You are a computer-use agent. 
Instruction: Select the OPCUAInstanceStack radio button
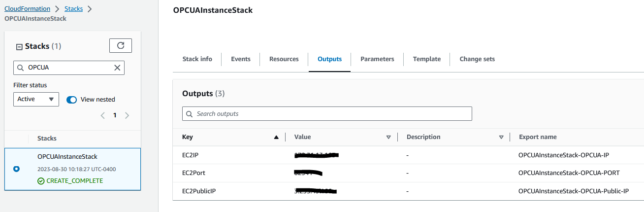(x=16, y=169)
